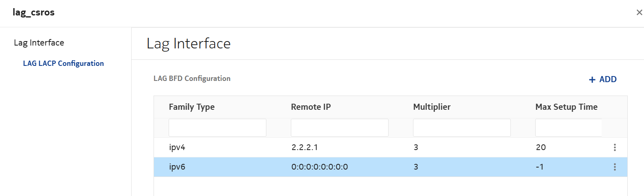Click the Max Setup Time value 20
The image size is (644, 196).
[x=541, y=148]
